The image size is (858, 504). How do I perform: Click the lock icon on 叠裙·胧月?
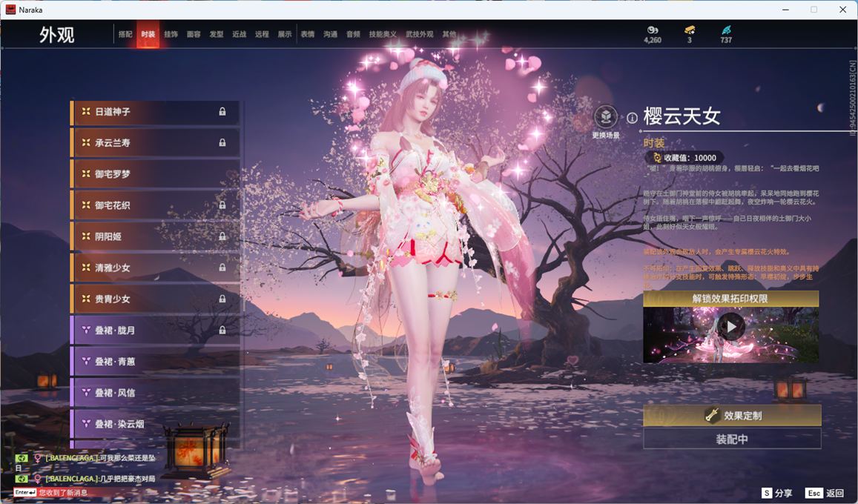222,330
